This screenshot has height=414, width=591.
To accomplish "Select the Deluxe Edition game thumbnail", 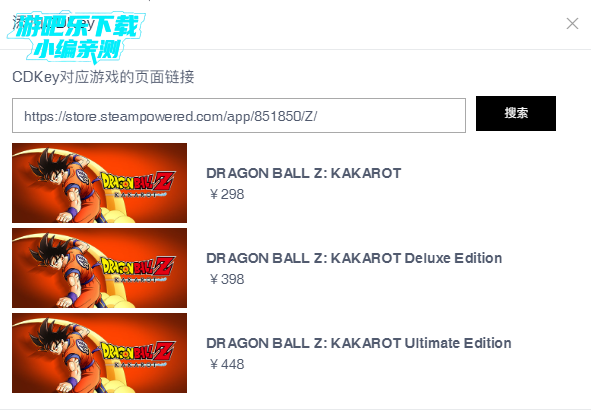I will [100, 268].
